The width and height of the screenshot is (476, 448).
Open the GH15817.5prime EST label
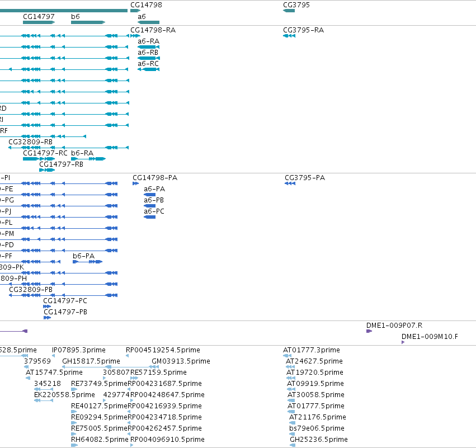click(x=91, y=361)
